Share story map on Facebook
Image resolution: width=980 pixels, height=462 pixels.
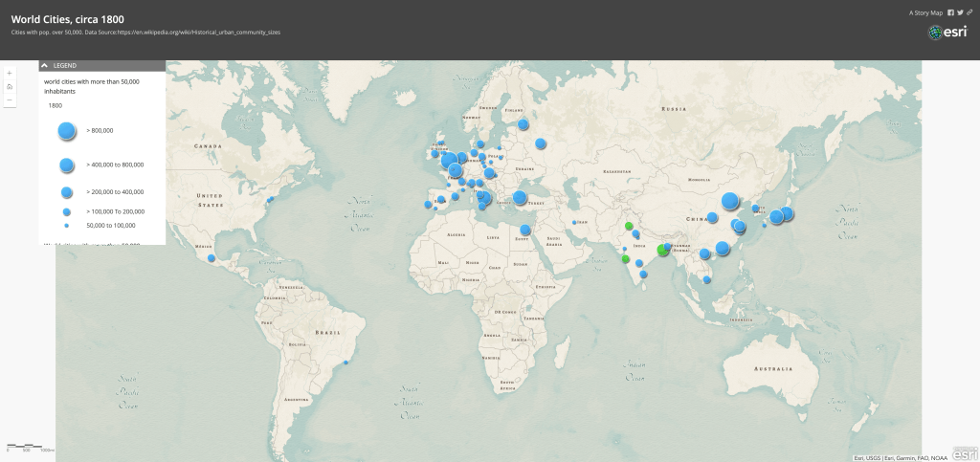pyautogui.click(x=950, y=12)
